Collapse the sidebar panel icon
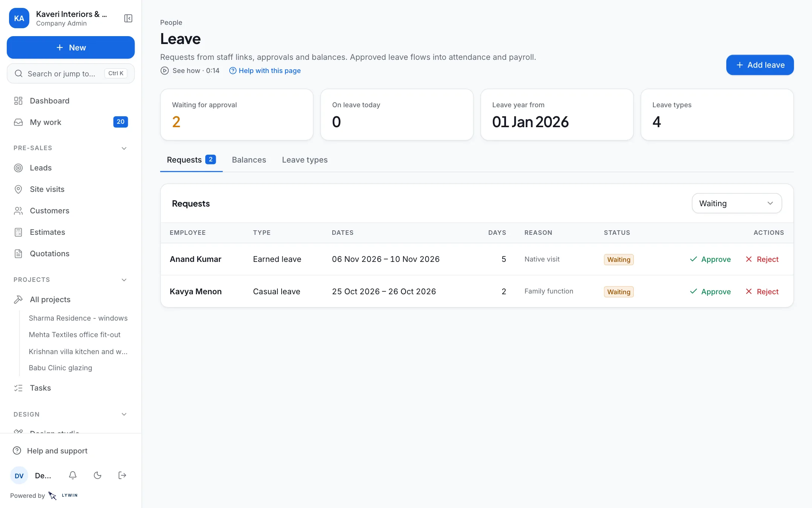The height and width of the screenshot is (508, 812). tap(128, 18)
